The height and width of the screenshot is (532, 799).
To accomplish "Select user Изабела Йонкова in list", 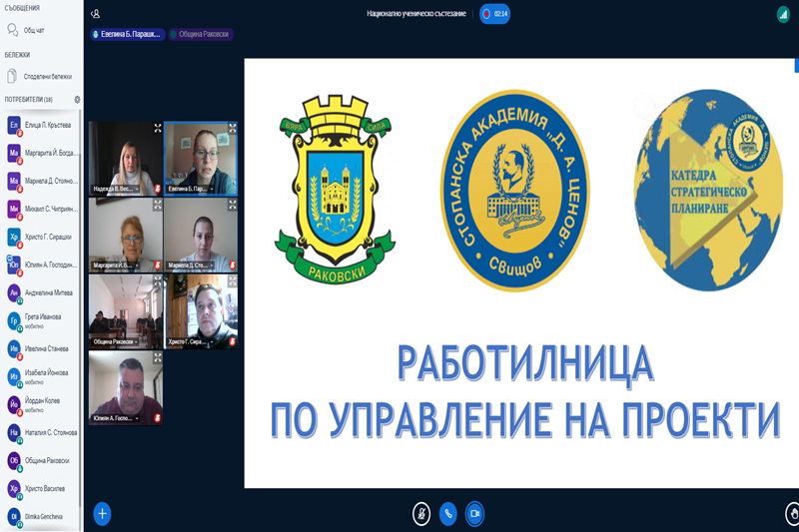I will [x=42, y=377].
